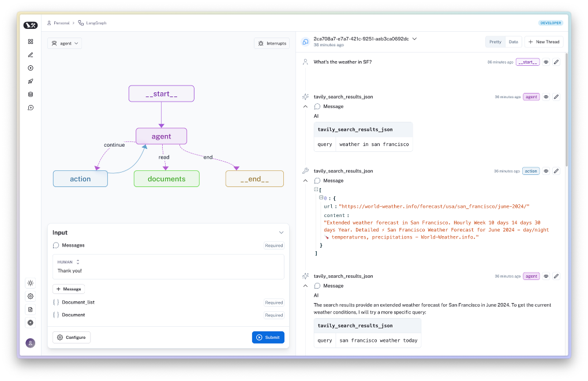
Task: Open the graphs grid icon in sidebar
Action: [30, 42]
